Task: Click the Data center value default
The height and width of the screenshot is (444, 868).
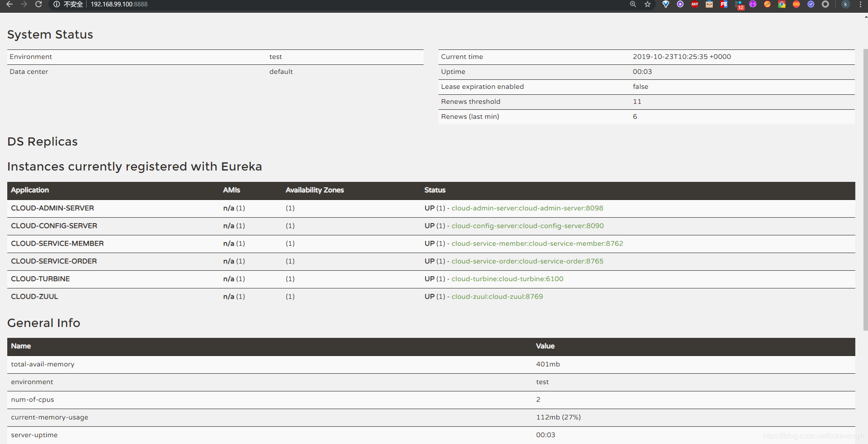Action: click(281, 72)
